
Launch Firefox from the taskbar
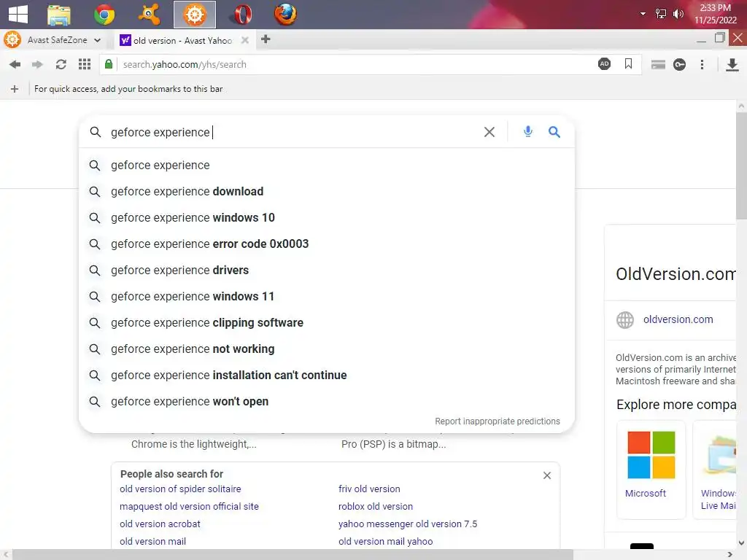(x=285, y=15)
